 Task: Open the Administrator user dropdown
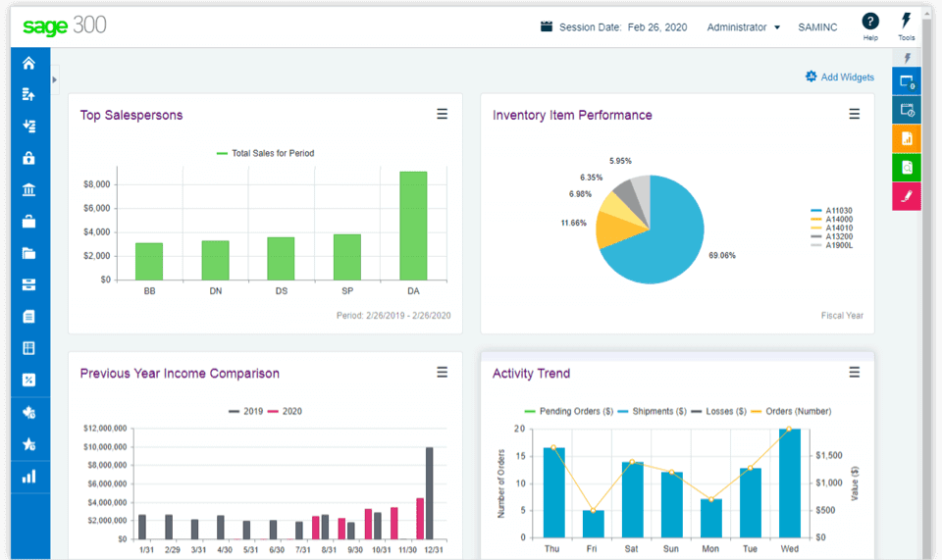[x=743, y=27]
